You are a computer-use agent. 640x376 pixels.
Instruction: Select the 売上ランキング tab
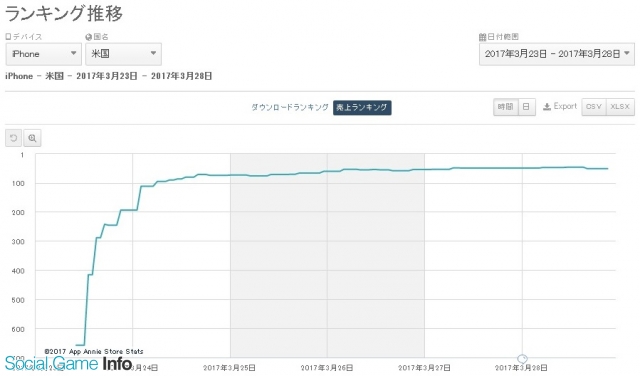pos(362,107)
